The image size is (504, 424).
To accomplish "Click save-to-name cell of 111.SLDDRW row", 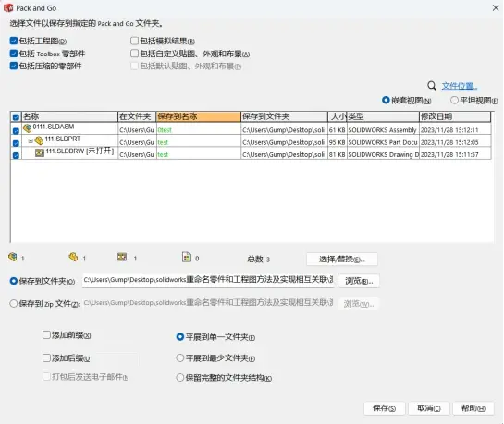I will point(198,154).
